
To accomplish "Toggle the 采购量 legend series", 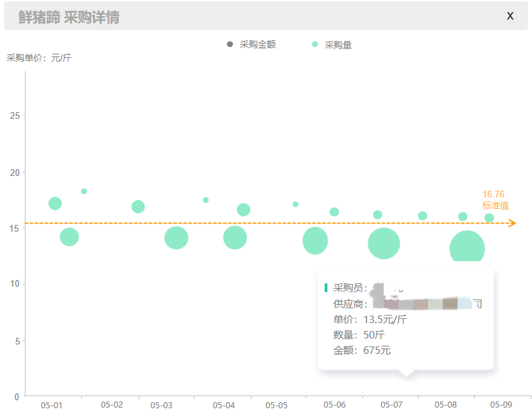I will click(331, 45).
